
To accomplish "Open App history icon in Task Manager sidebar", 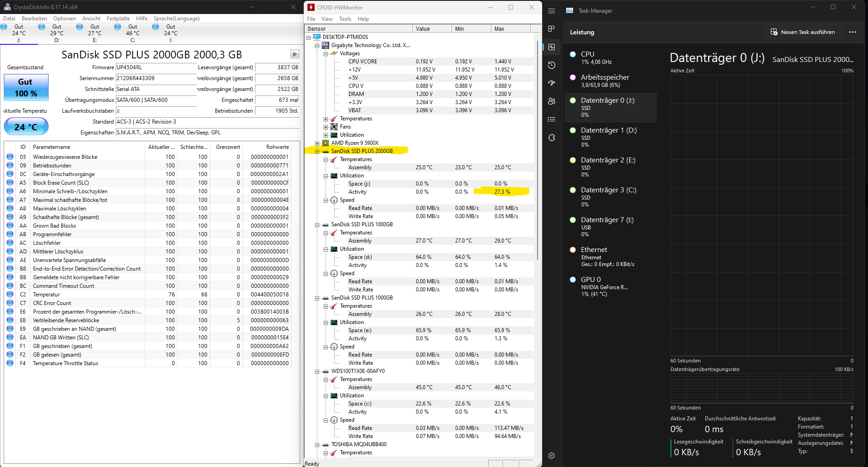I will (552, 65).
